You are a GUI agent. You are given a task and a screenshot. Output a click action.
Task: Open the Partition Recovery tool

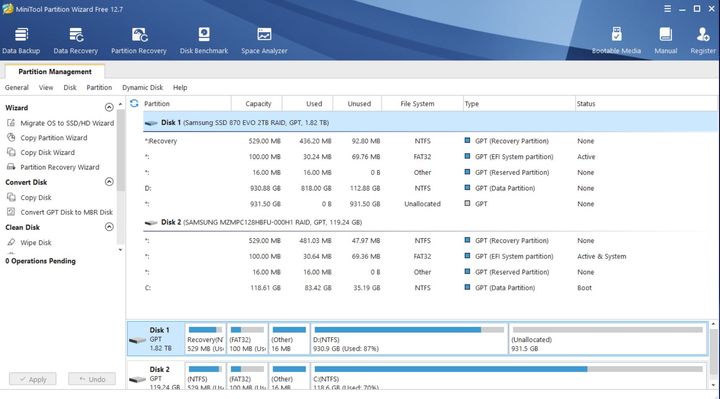click(x=139, y=41)
